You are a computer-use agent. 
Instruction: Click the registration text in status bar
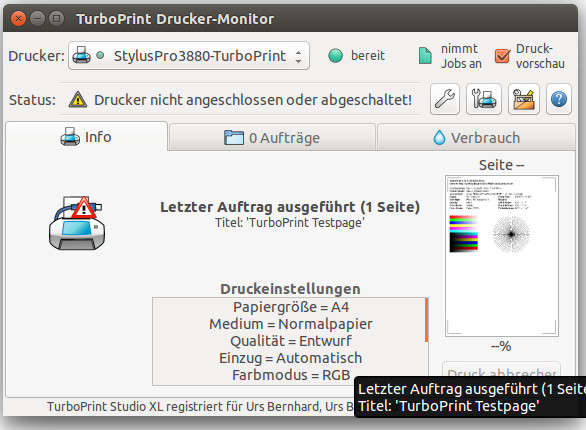200,406
